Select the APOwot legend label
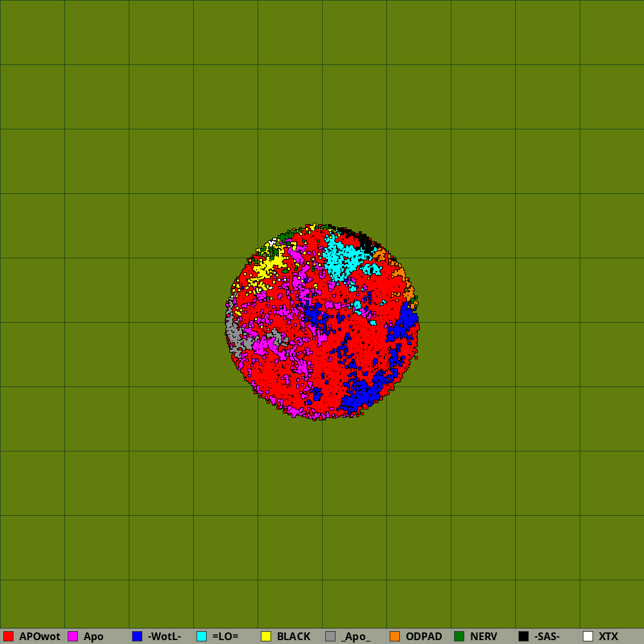 tap(40, 637)
